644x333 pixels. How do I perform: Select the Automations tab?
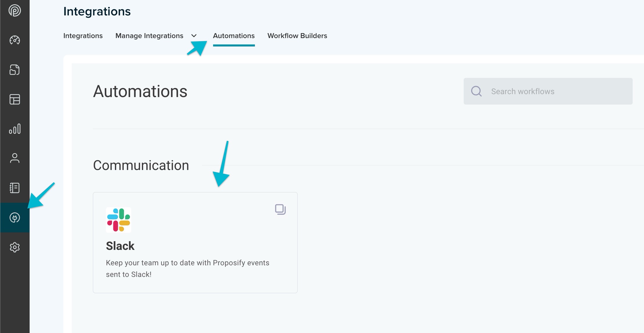tap(234, 36)
